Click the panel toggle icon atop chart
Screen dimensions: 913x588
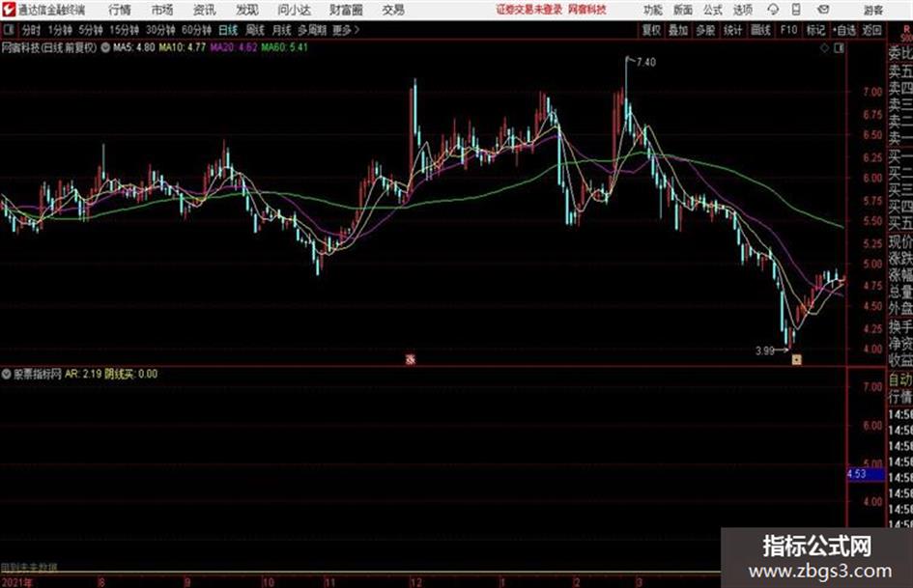839,48
